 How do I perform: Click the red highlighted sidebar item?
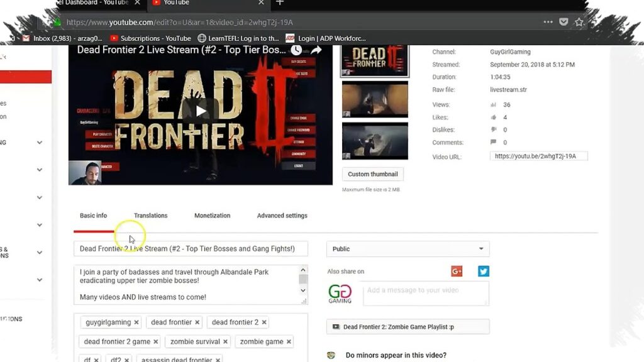(x=25, y=77)
